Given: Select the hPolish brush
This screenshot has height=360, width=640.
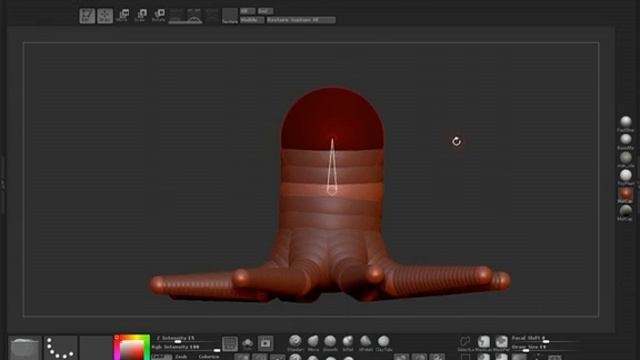Looking at the screenshot, I should pos(366,343).
